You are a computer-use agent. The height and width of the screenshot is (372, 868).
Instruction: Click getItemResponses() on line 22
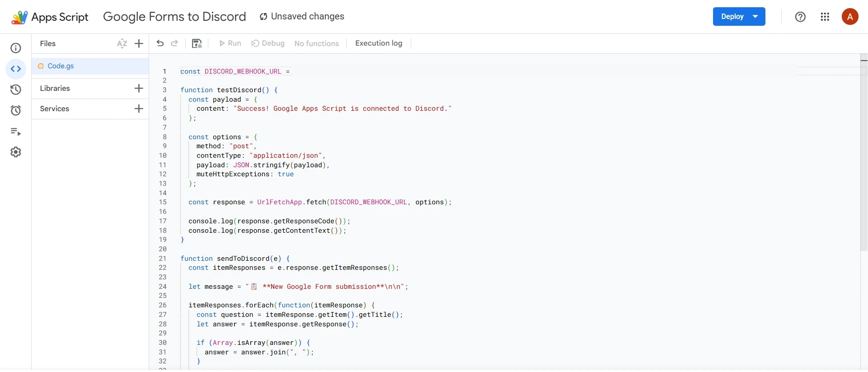point(358,268)
